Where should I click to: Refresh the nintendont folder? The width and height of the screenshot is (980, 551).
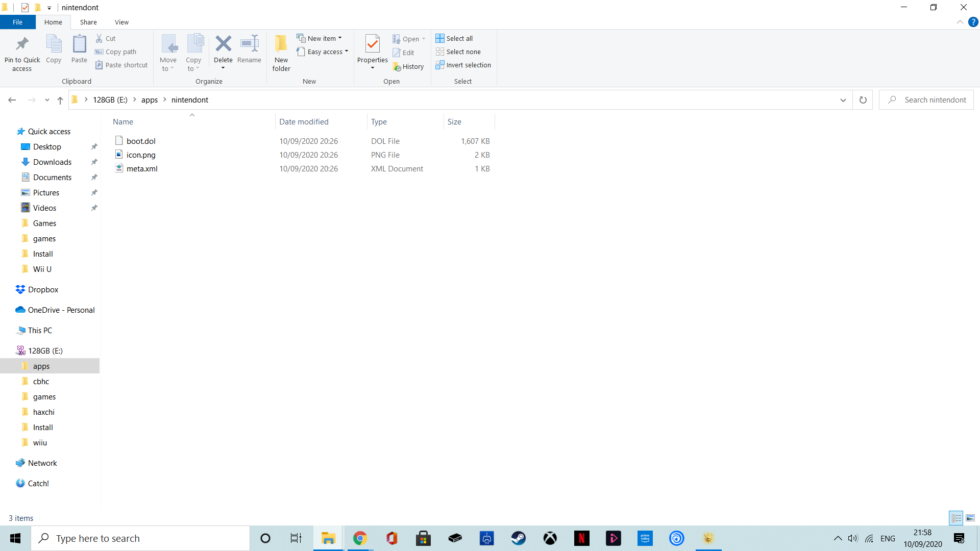pos(863,100)
